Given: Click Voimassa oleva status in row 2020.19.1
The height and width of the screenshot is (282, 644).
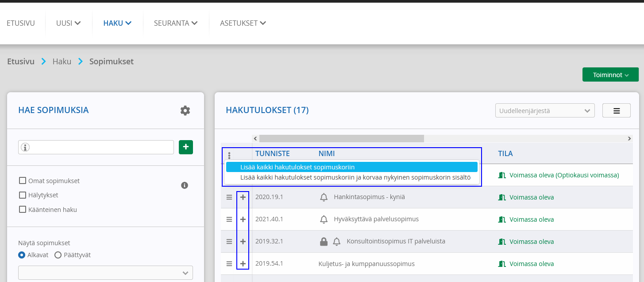Looking at the screenshot, I should click(532, 197).
